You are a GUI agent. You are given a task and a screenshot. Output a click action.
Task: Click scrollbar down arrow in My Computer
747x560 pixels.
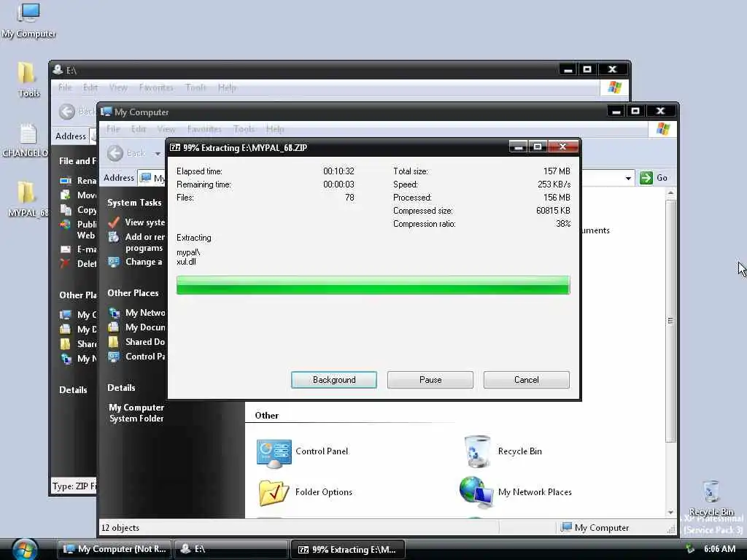click(x=670, y=513)
